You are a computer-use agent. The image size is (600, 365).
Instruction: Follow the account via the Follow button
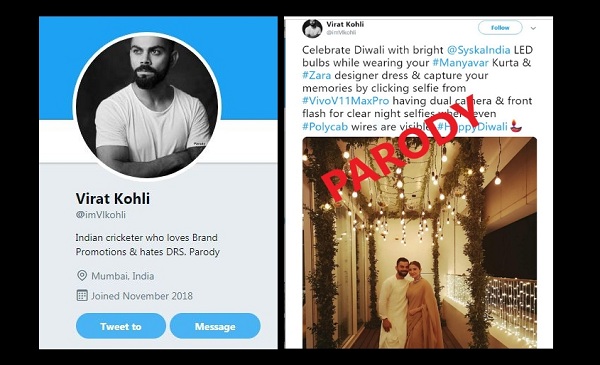coord(500,28)
